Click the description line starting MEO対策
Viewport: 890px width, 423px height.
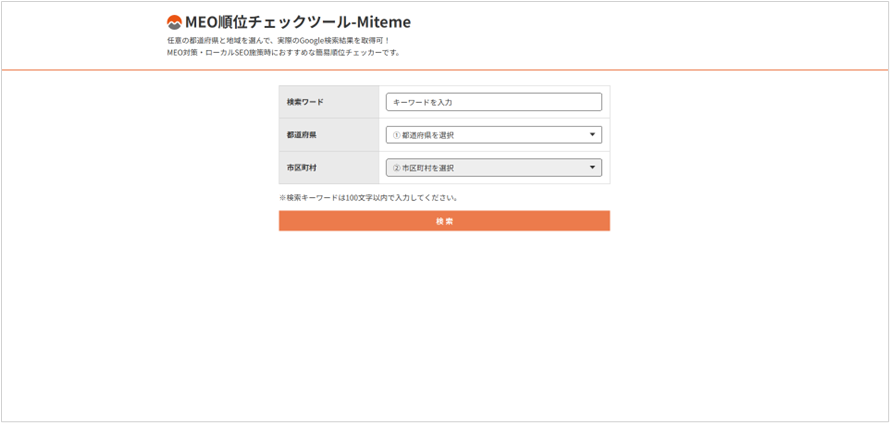[x=284, y=53]
